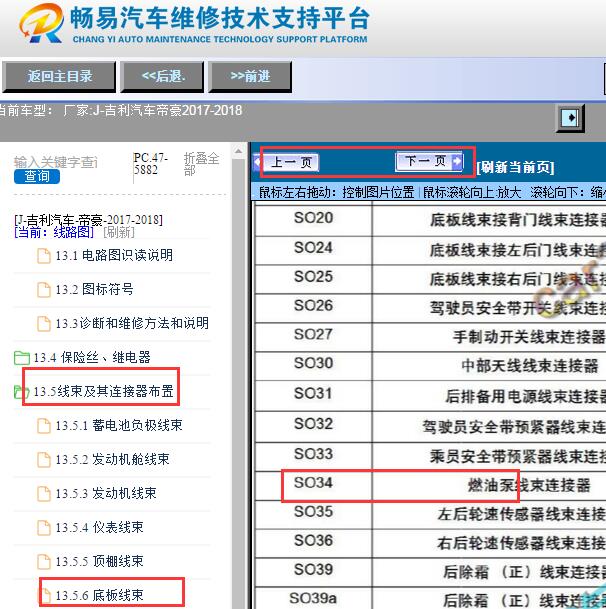The image size is (606, 609).
Task: Click the SO36 table cell
Action: coord(313,541)
